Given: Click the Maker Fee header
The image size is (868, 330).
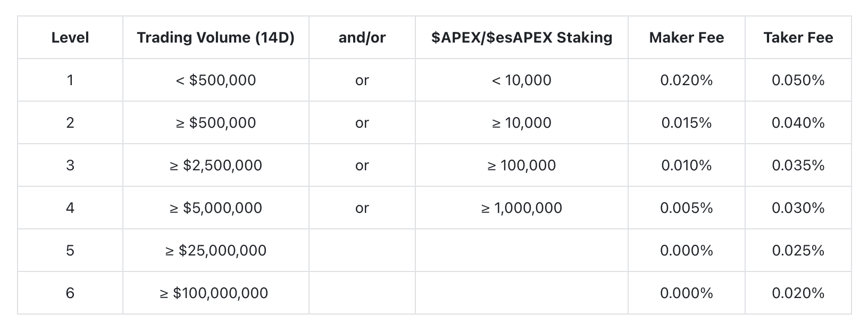Looking at the screenshot, I should click(687, 37).
